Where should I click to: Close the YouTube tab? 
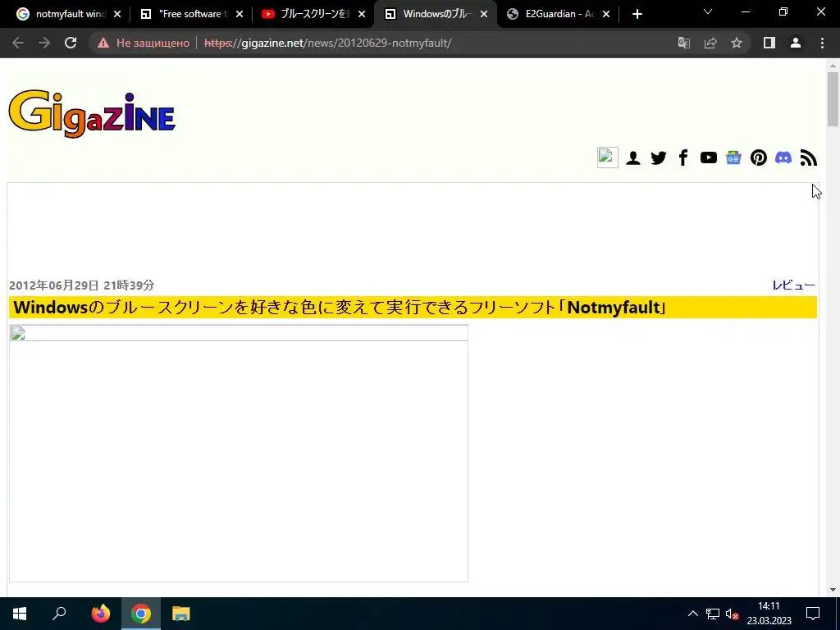pos(362,15)
